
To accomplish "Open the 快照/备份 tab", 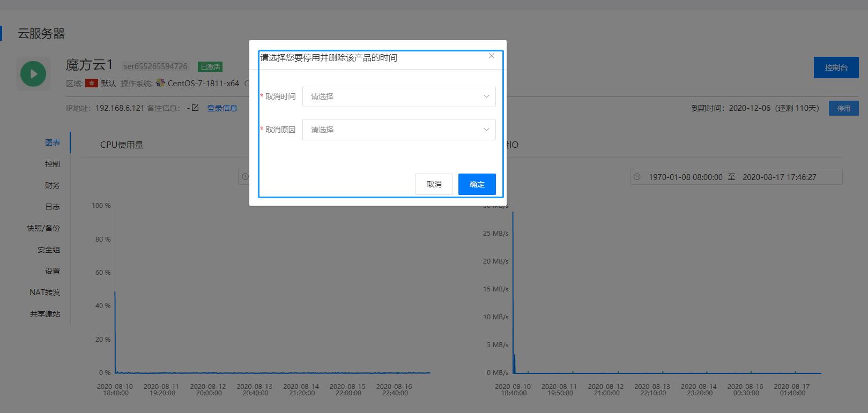I will coord(43,228).
